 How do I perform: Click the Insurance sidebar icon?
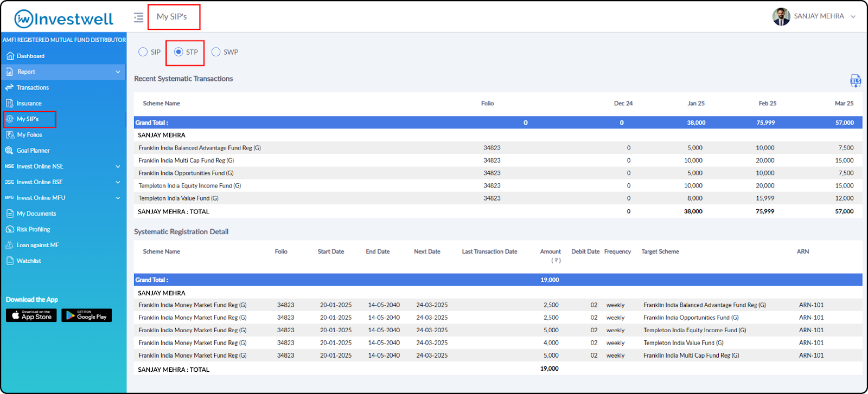point(10,103)
